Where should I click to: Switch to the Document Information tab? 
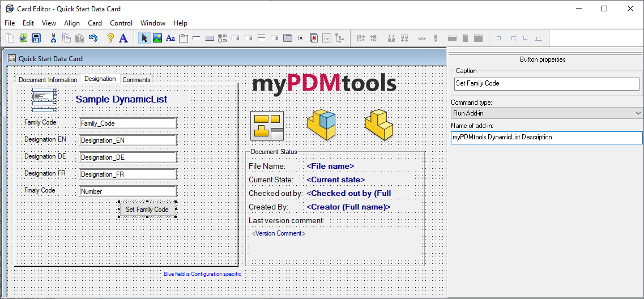click(48, 80)
